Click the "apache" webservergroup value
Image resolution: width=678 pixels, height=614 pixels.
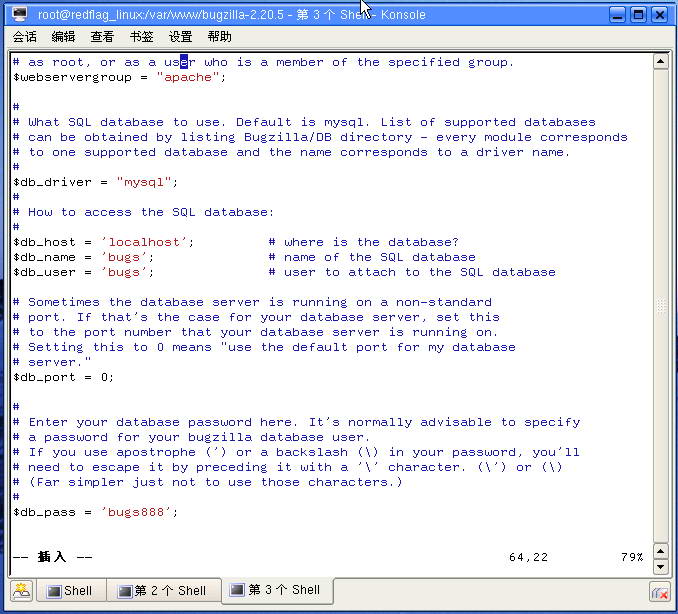[189, 77]
